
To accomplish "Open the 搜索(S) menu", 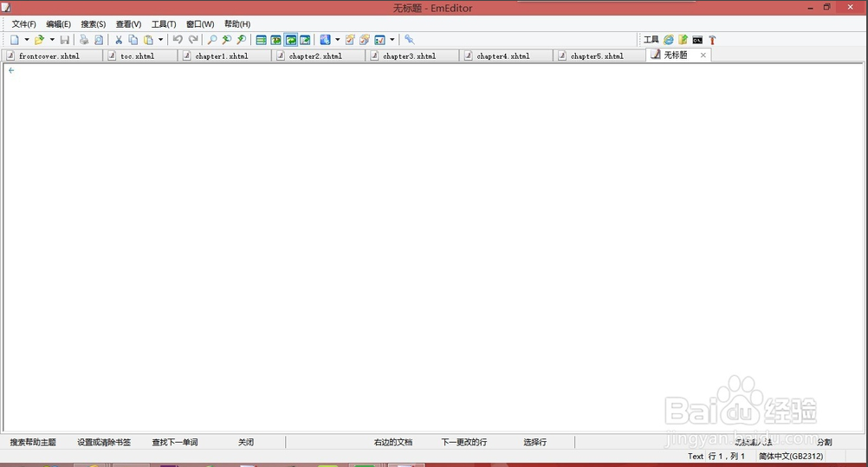I will (x=93, y=24).
